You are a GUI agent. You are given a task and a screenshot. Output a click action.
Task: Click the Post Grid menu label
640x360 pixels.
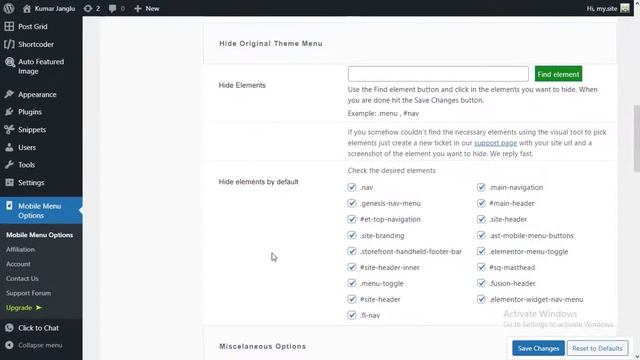coord(33,27)
